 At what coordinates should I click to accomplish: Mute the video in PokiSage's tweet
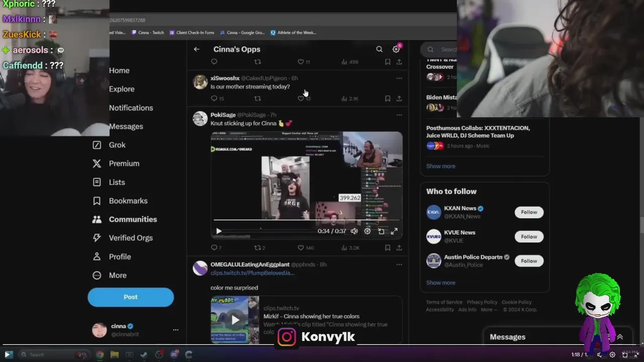(x=354, y=231)
